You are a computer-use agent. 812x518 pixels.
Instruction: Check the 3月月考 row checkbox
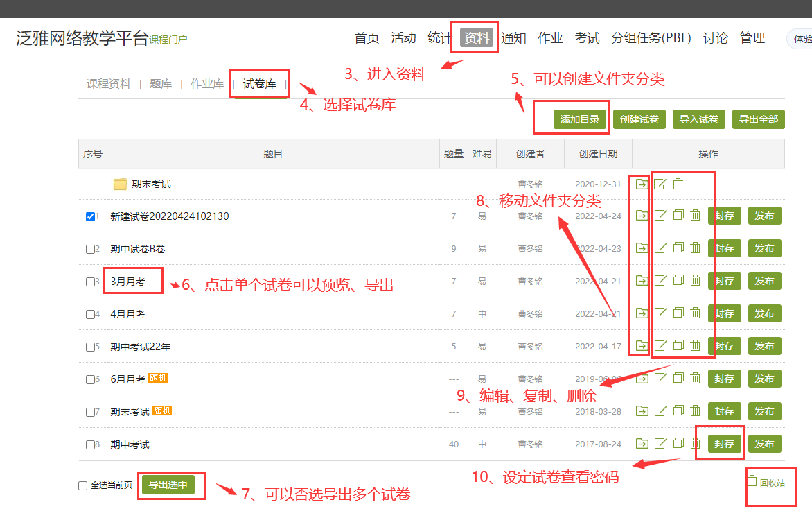[90, 282]
